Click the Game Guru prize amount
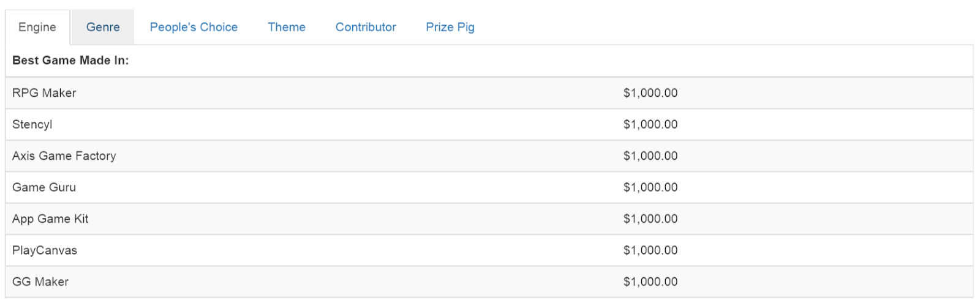980x303 pixels. 650,187
